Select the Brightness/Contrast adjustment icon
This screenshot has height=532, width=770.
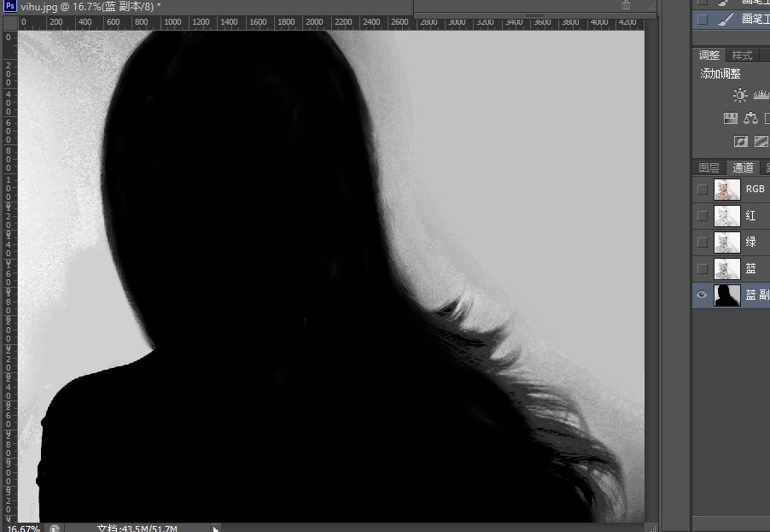[739, 95]
